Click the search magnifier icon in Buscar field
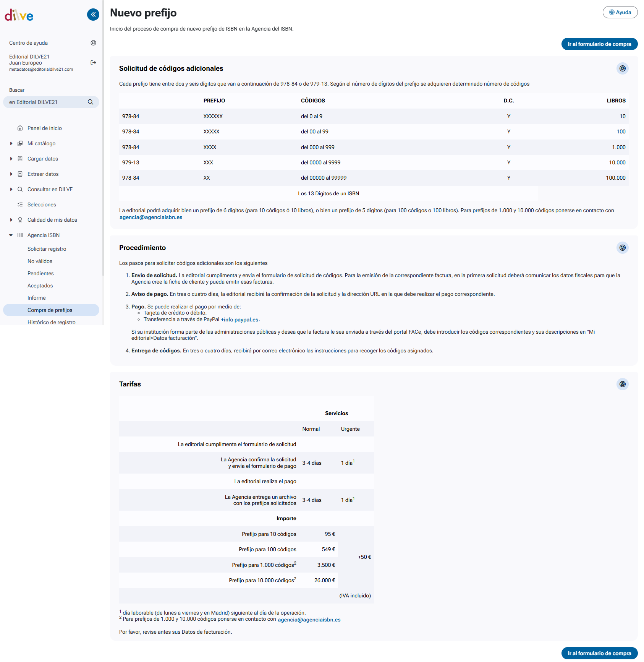Image resolution: width=644 pixels, height=662 pixels. pyautogui.click(x=91, y=102)
